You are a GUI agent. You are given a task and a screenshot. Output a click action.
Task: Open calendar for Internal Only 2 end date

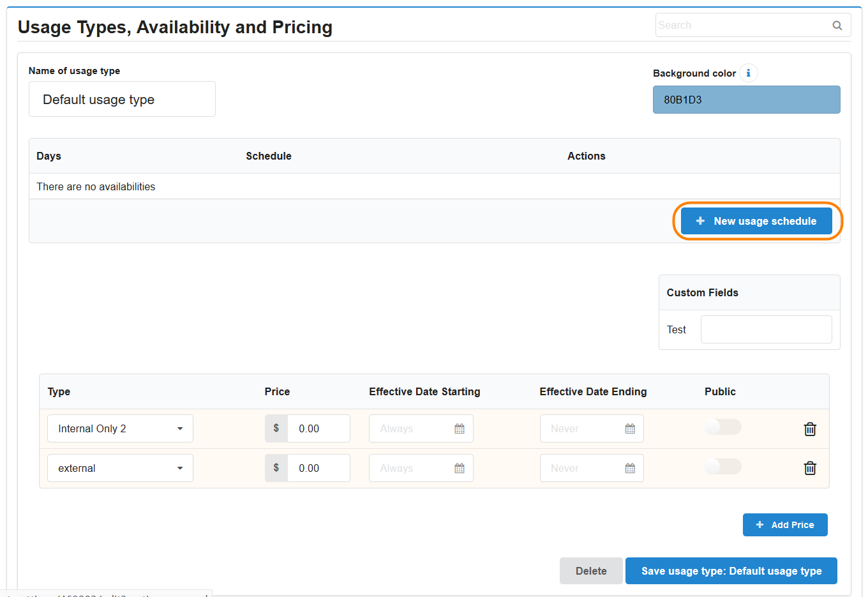click(x=630, y=429)
